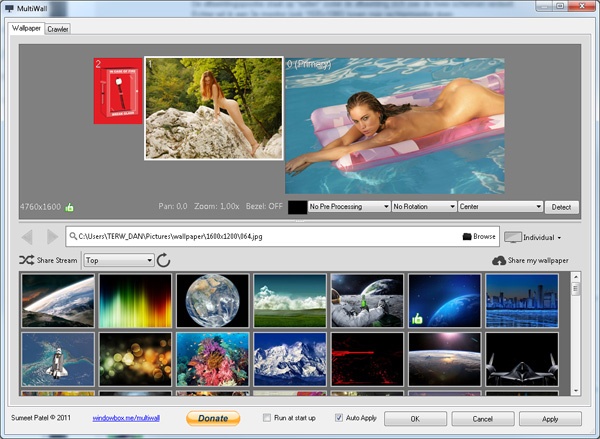
Task: Toggle the Auto Apply checkbox
Action: [x=339, y=418]
